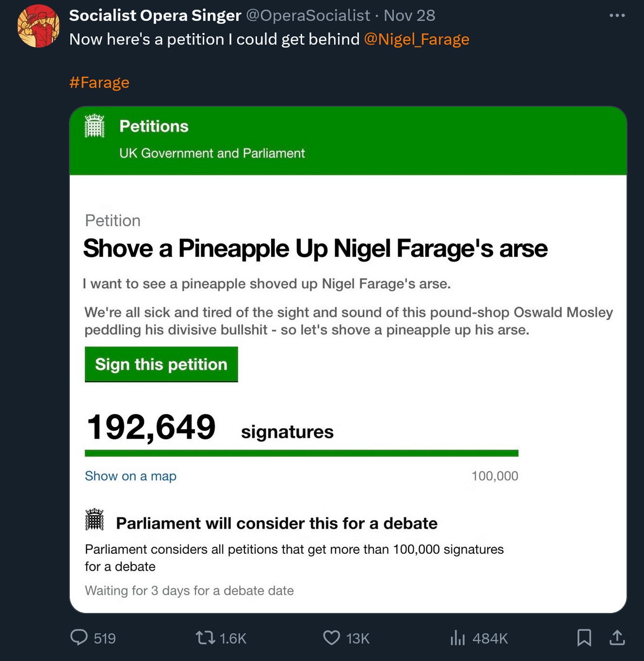Open the #Farage hashtag

tap(99, 83)
